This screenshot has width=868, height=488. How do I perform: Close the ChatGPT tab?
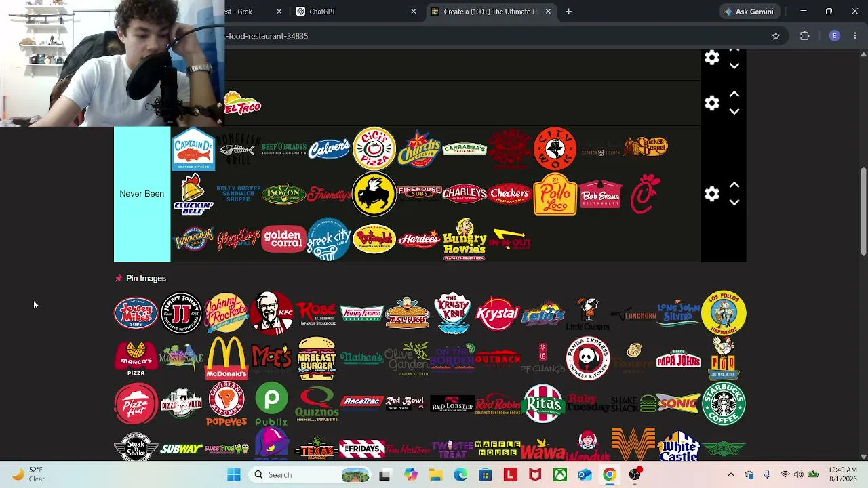point(413,12)
